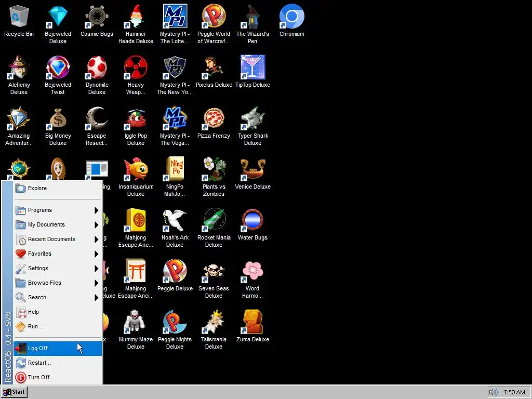The image size is (532, 399).
Task: Launch Hammer Heads Deluxe
Action: (136, 16)
